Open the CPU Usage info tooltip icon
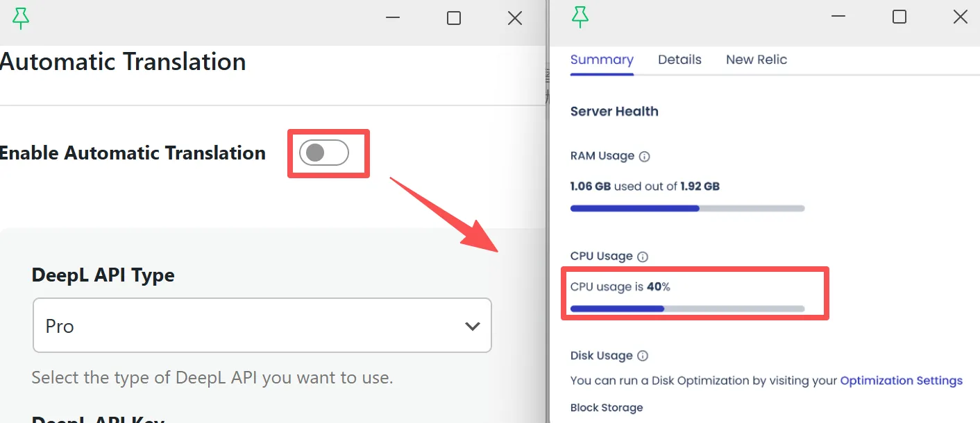The image size is (980, 423). tap(643, 257)
